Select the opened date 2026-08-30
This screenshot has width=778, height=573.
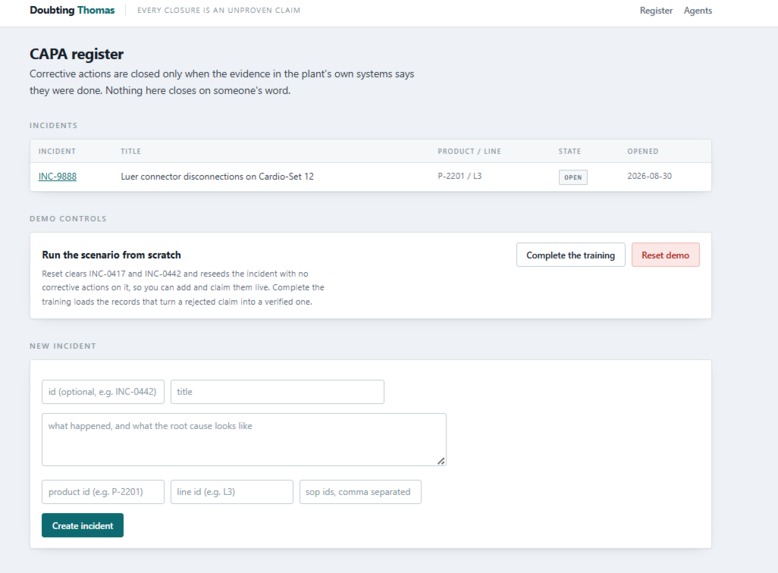tap(649, 176)
